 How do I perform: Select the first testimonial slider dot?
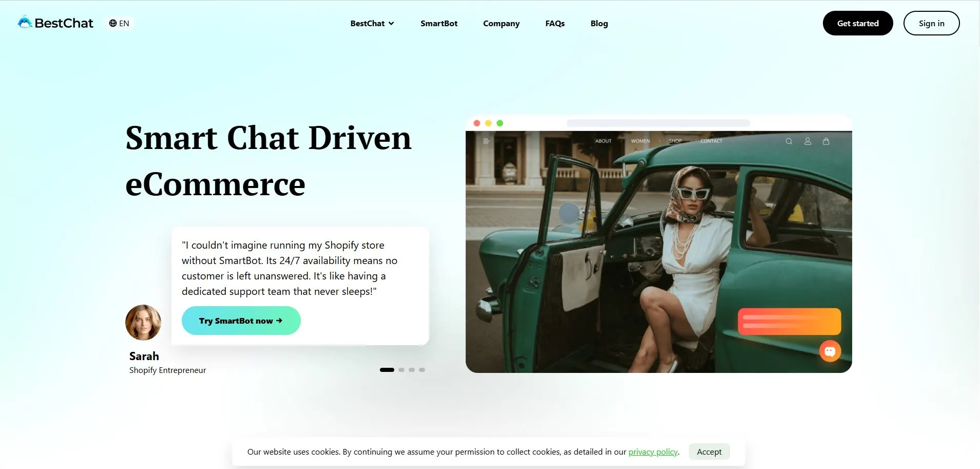click(387, 370)
